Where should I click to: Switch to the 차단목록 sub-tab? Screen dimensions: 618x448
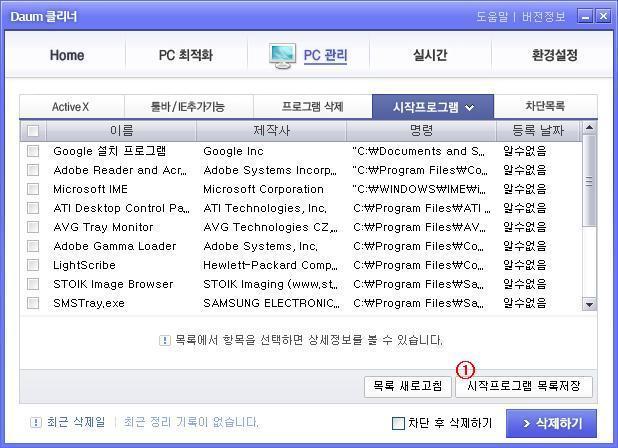(x=545, y=106)
